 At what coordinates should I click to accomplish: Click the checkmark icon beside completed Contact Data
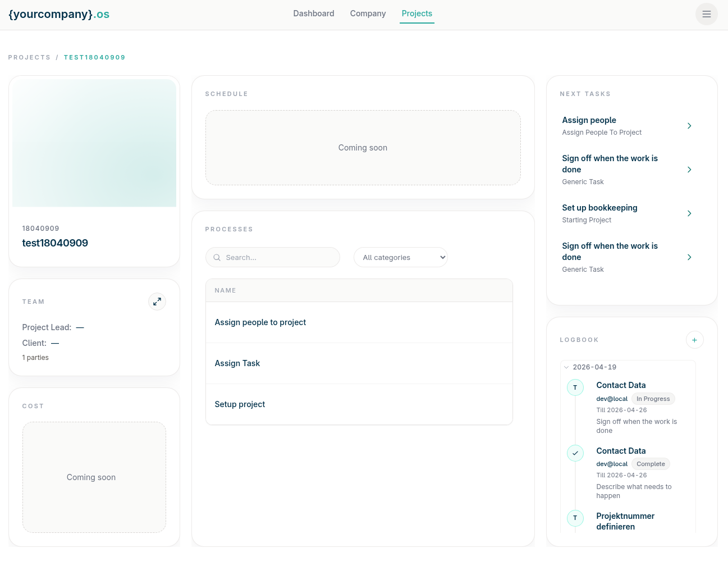tap(575, 453)
